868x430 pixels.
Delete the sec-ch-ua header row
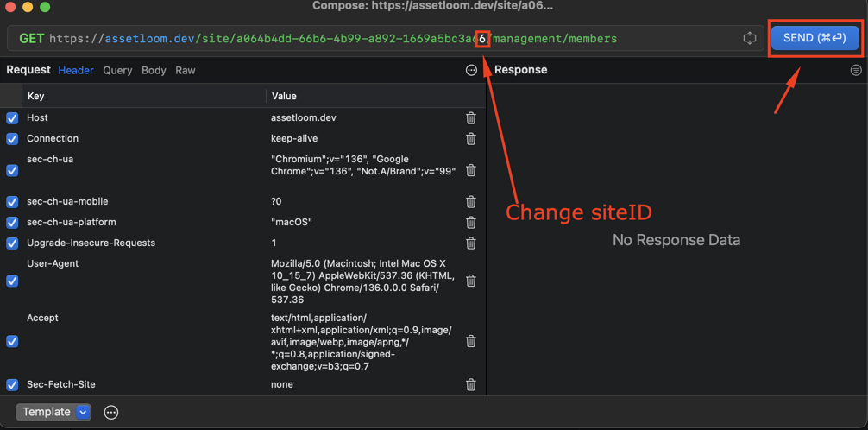pos(471,170)
